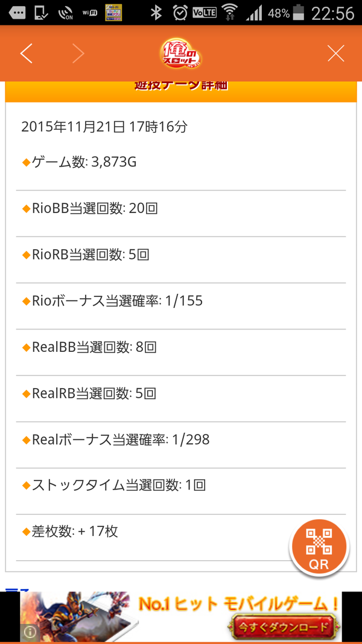This screenshot has height=644, width=362.
Task: Tap the ad info icon on banner
Action: pyautogui.click(x=28, y=630)
